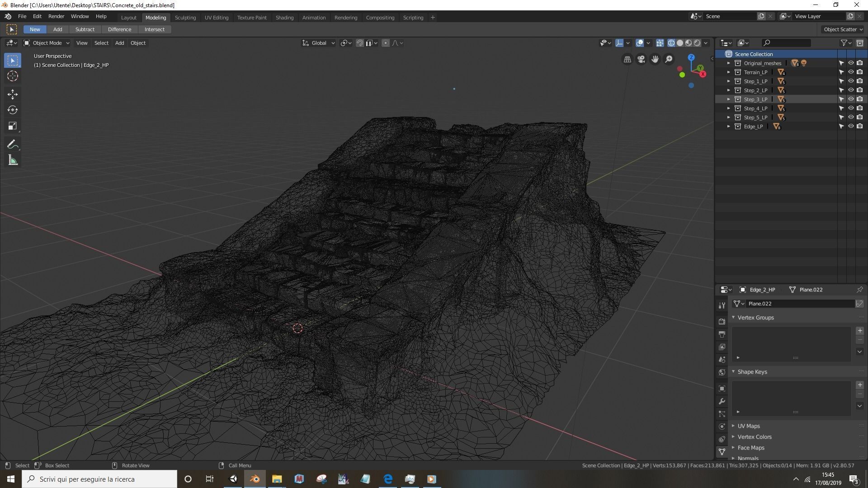This screenshot has height=488, width=868.
Task: Open the World properties tab
Action: (722, 372)
